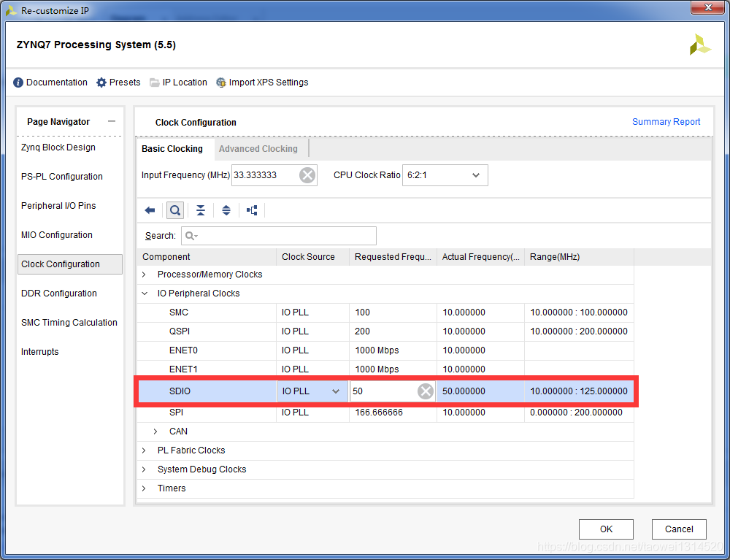Expand the Timers group
Screen dimensions: 730x560
(x=145, y=488)
